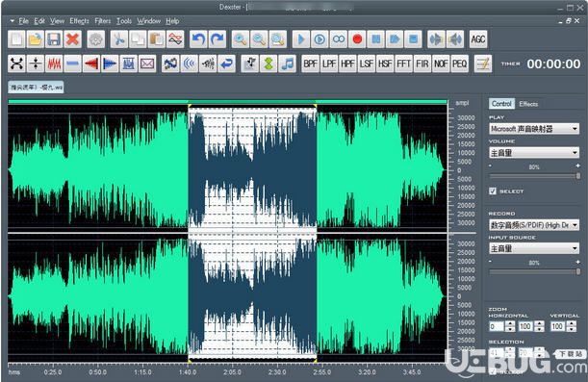Open the Filters menu
This screenshot has width=588, height=382.
point(103,21)
